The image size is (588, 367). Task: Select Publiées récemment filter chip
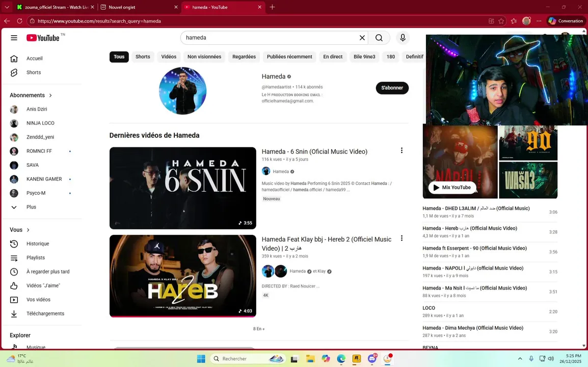[x=289, y=57]
